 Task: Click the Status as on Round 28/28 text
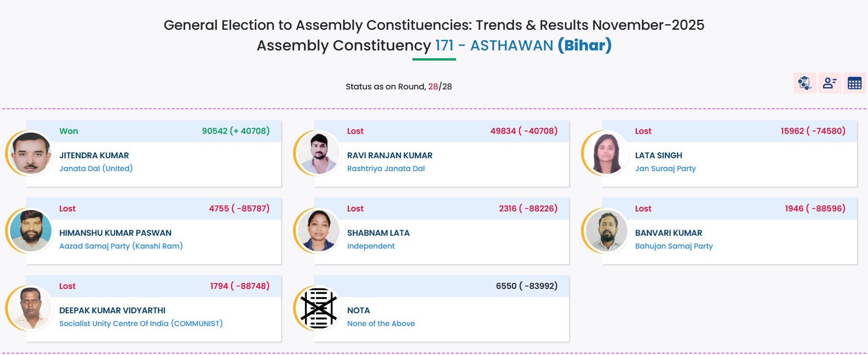point(398,87)
